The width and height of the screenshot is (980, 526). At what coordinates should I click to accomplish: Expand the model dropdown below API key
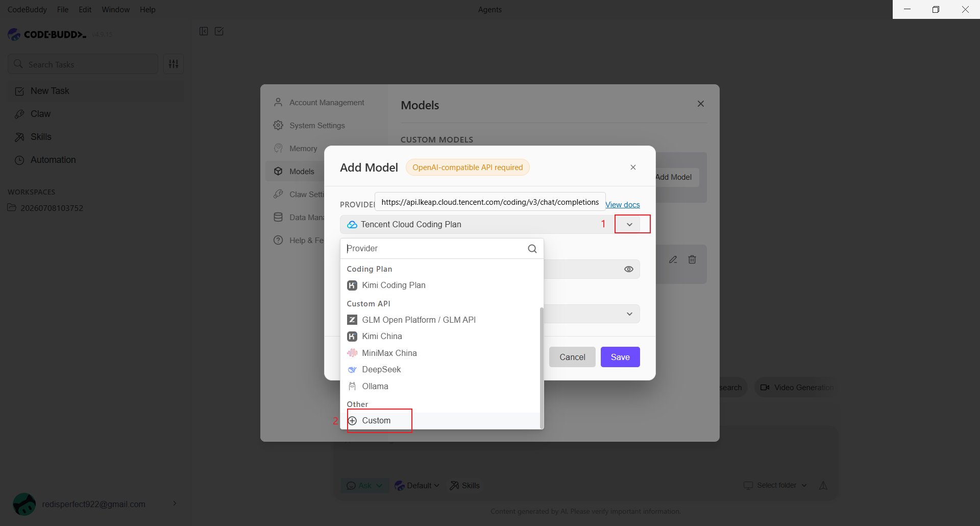629,314
